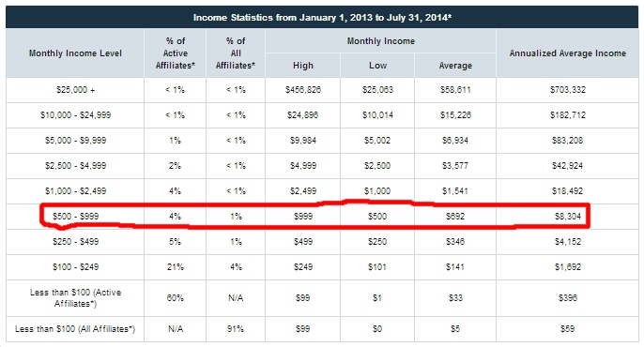Click the 60% active affiliates cell
The height and width of the screenshot is (347, 644).
[x=175, y=298]
